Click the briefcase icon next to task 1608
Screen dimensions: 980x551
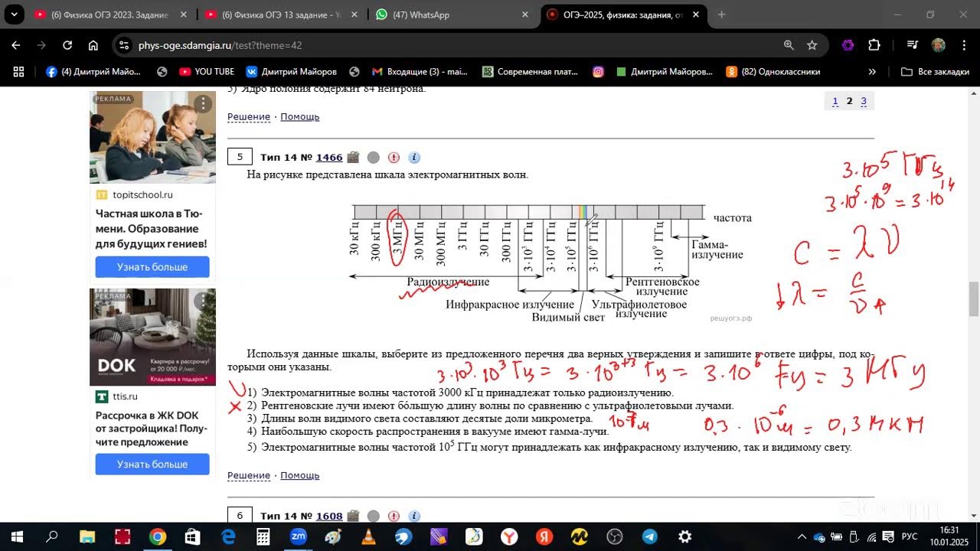(x=353, y=516)
